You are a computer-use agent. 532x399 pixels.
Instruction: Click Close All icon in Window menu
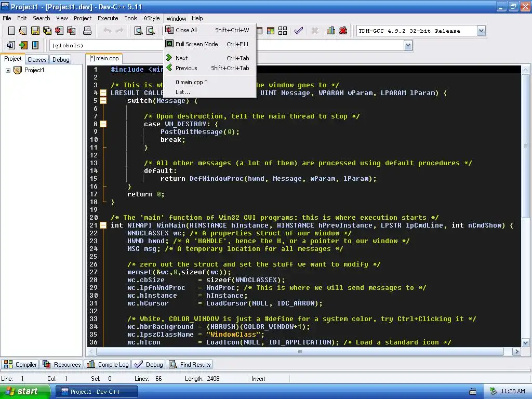click(169, 30)
